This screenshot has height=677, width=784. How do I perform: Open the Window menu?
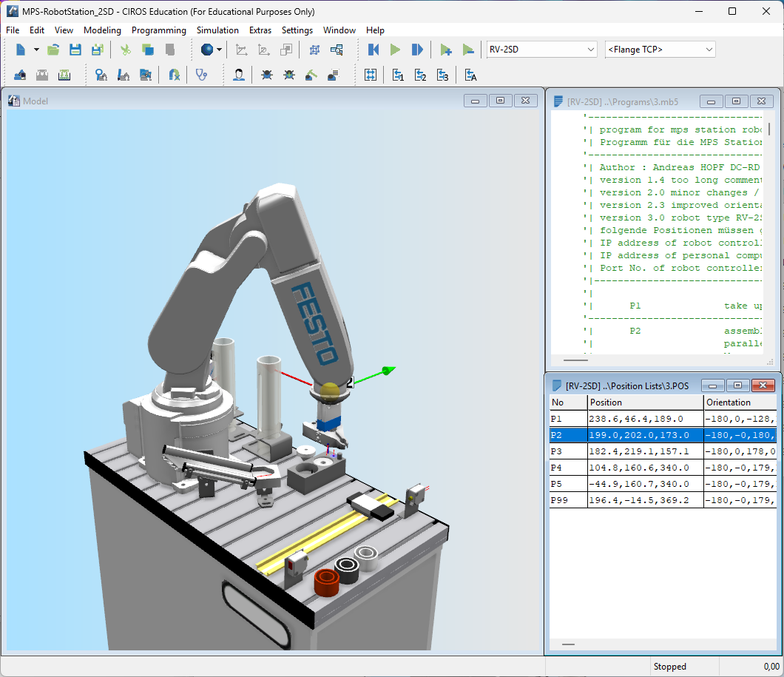(339, 30)
